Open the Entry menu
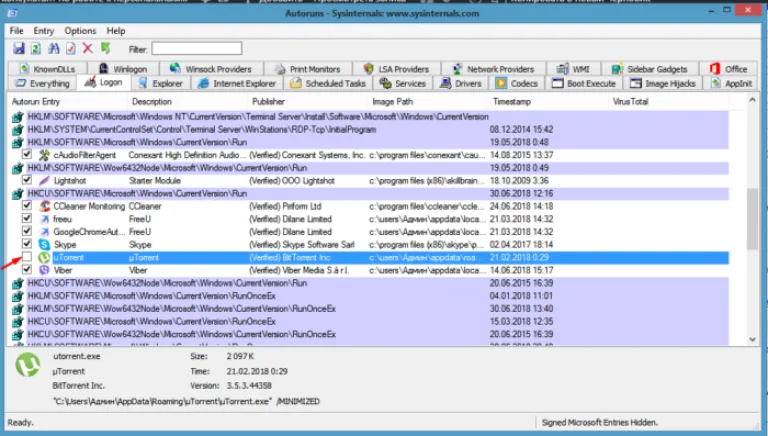 (x=44, y=31)
